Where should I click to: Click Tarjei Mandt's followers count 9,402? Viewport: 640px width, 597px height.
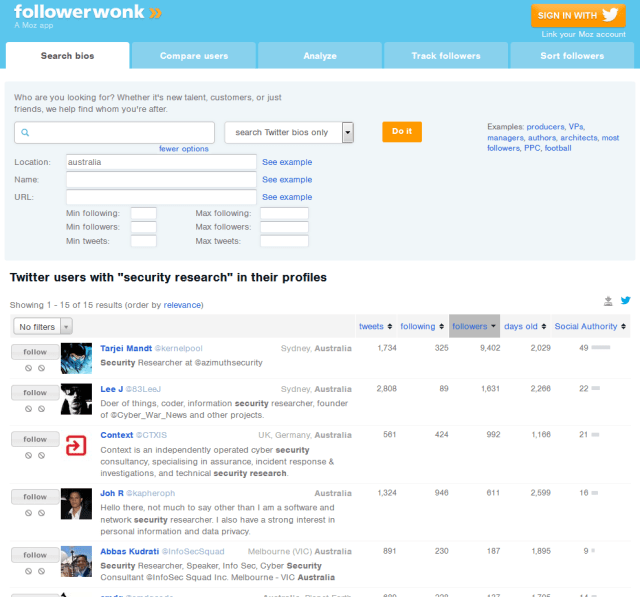tap(490, 348)
